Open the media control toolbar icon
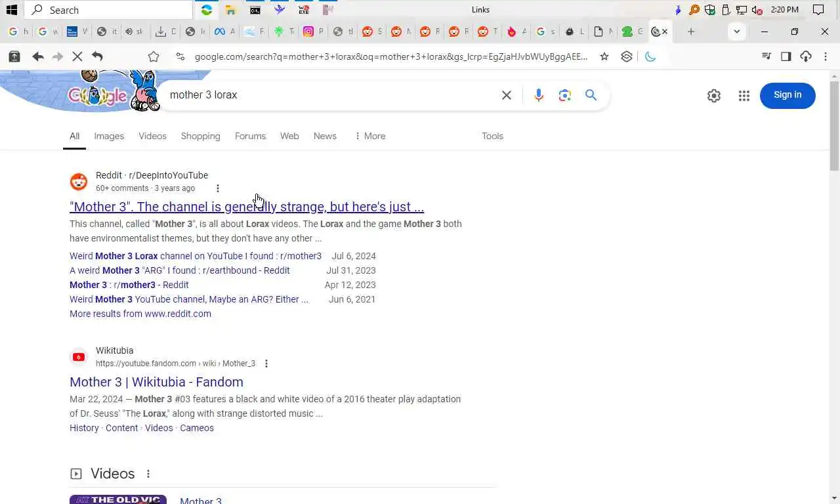The height and width of the screenshot is (504, 840). (x=766, y=56)
